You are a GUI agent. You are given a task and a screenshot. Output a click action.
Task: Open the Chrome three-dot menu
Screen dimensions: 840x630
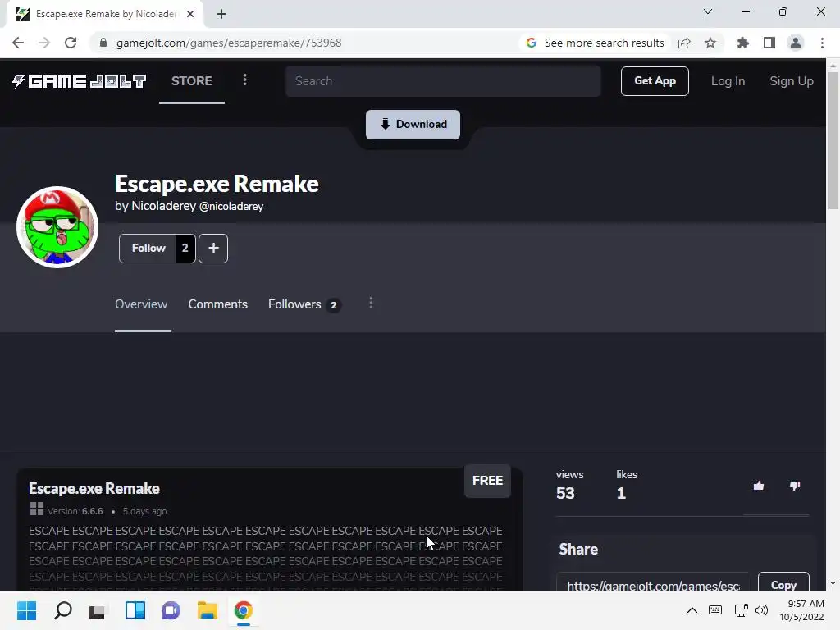point(822,43)
